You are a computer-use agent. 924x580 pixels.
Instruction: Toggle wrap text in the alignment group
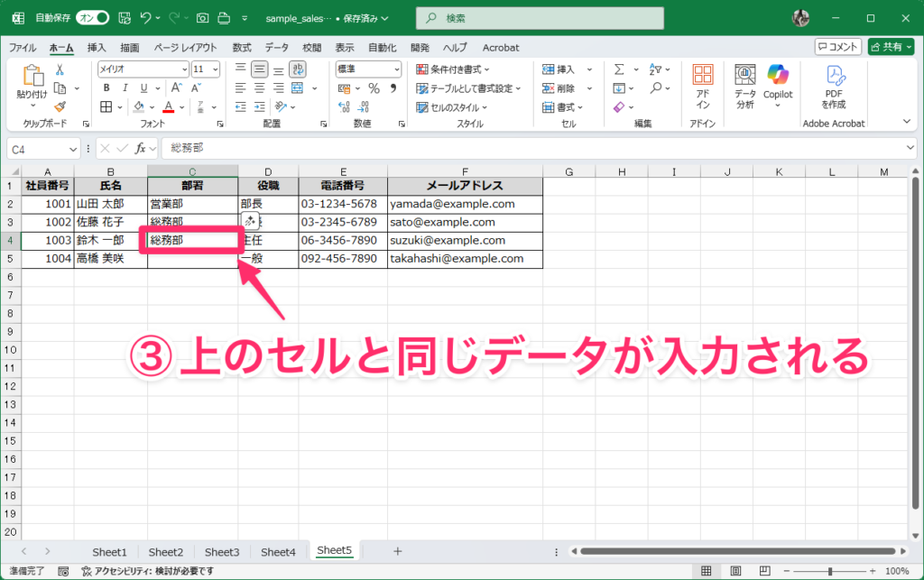click(297, 69)
